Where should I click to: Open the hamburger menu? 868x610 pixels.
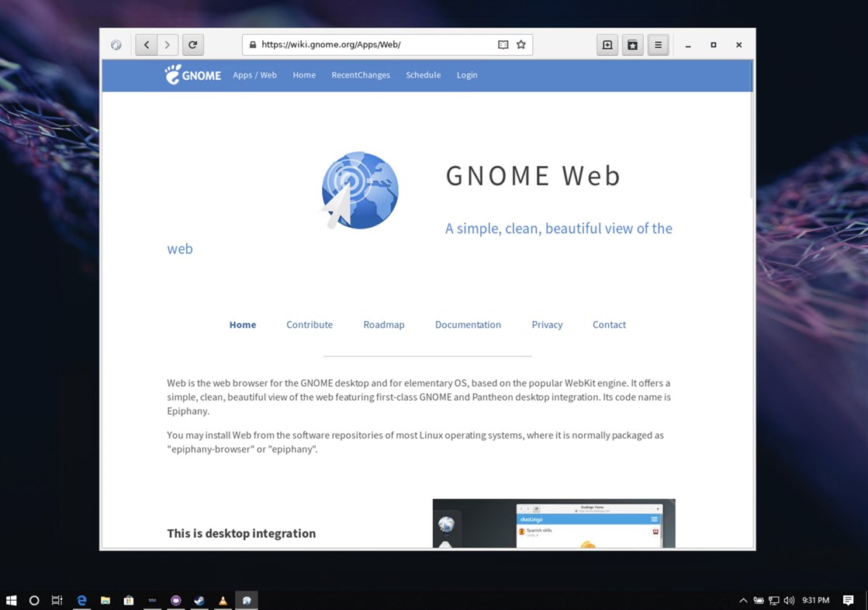[658, 44]
